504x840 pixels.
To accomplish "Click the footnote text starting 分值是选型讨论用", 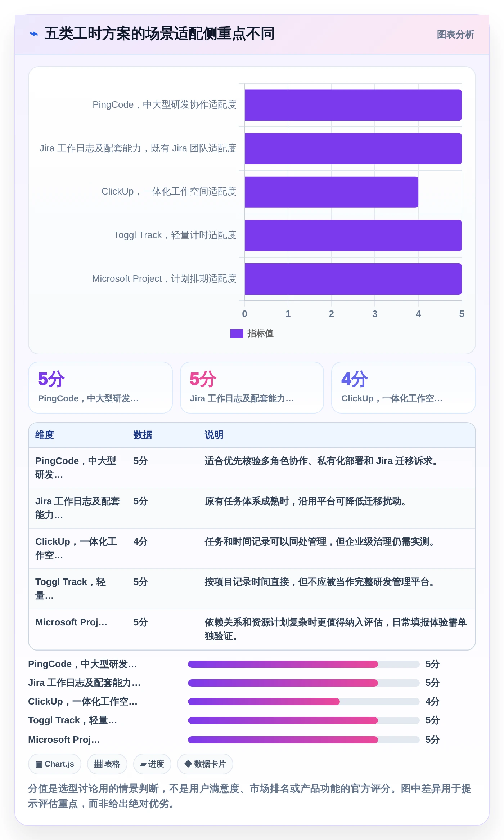I will tap(249, 796).
